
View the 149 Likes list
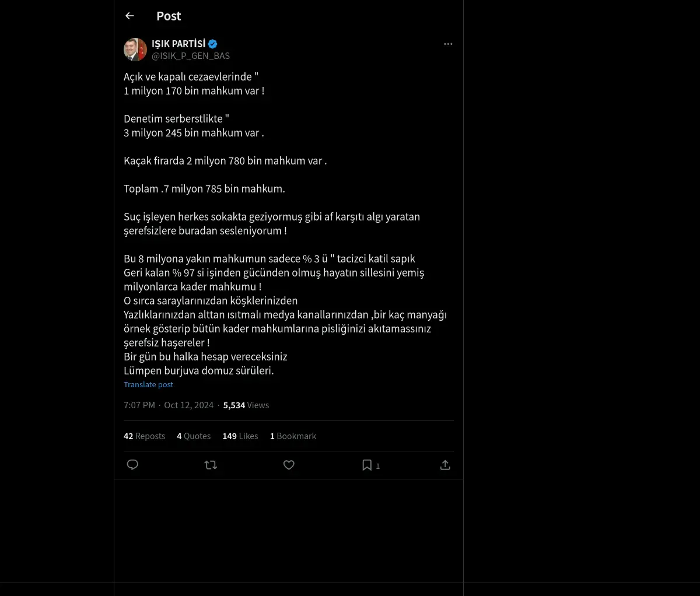click(240, 436)
